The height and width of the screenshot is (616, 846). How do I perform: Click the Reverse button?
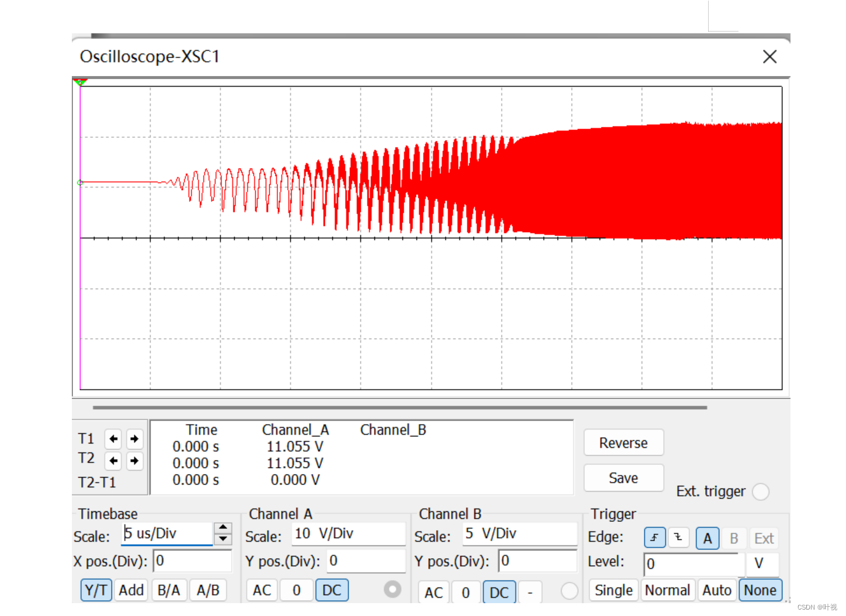[x=623, y=443]
